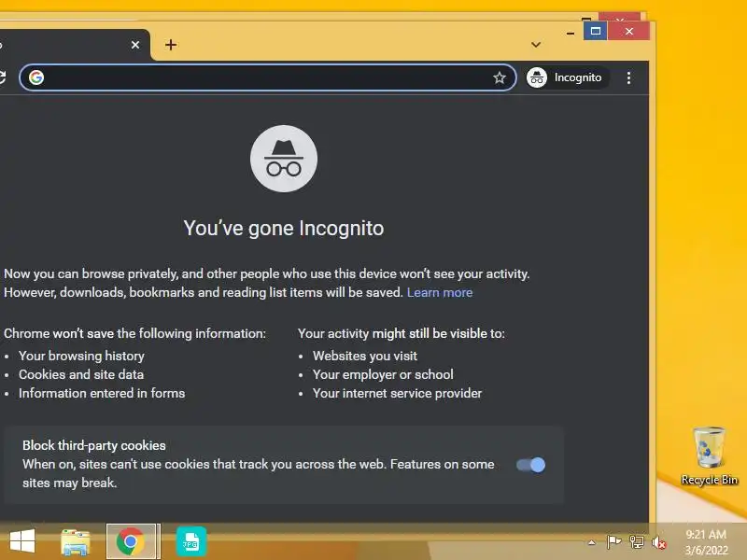
Task: Bookmark this tab with the star icon
Action: [500, 77]
